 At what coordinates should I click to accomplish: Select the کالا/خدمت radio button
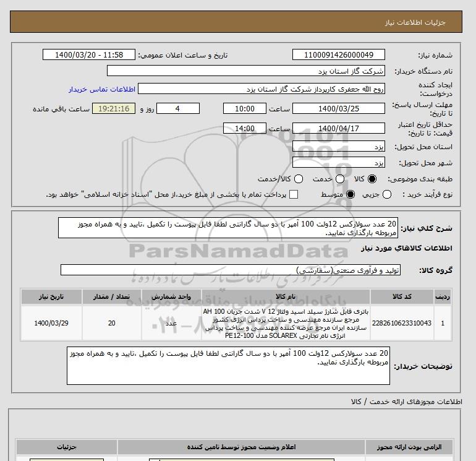(x=299, y=179)
